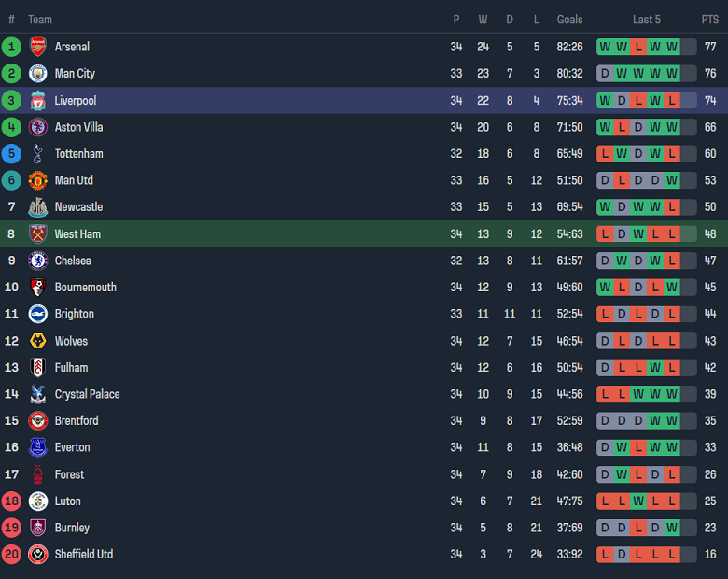Image resolution: width=728 pixels, height=579 pixels.
Task: Select the Sheffield Utd crest icon
Action: (x=37, y=555)
